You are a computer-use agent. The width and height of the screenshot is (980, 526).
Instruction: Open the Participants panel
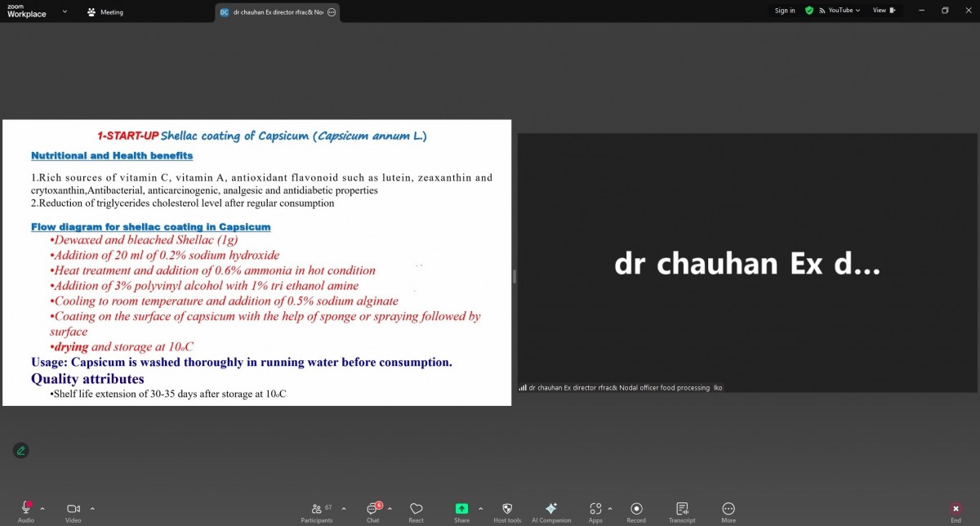[317, 511]
